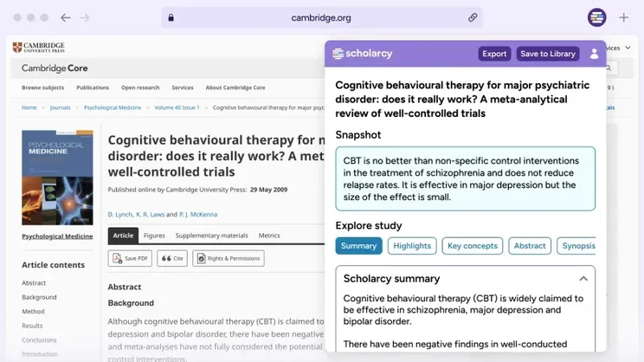Select the Article tab
This screenshot has height=362, width=644.
123,236
